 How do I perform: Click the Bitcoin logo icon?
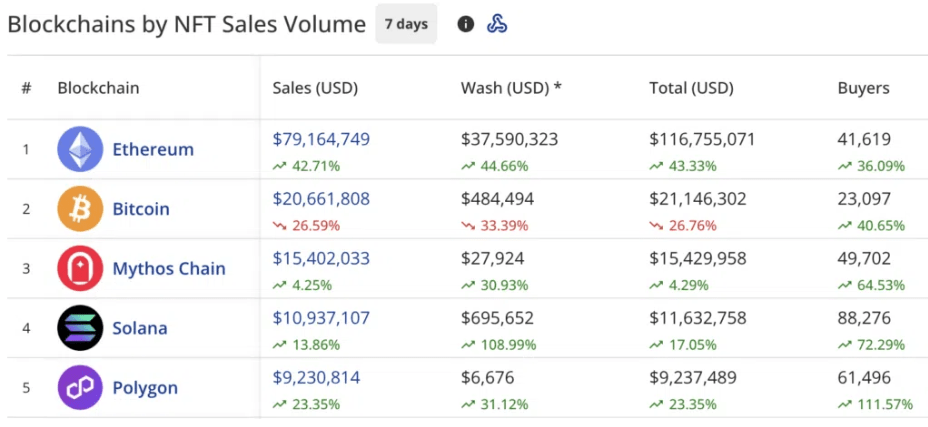[80, 209]
